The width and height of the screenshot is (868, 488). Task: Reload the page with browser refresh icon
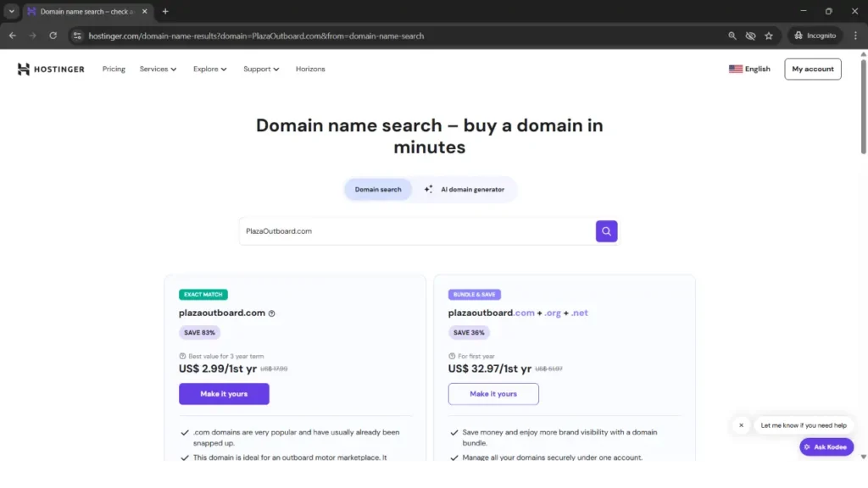(x=53, y=36)
